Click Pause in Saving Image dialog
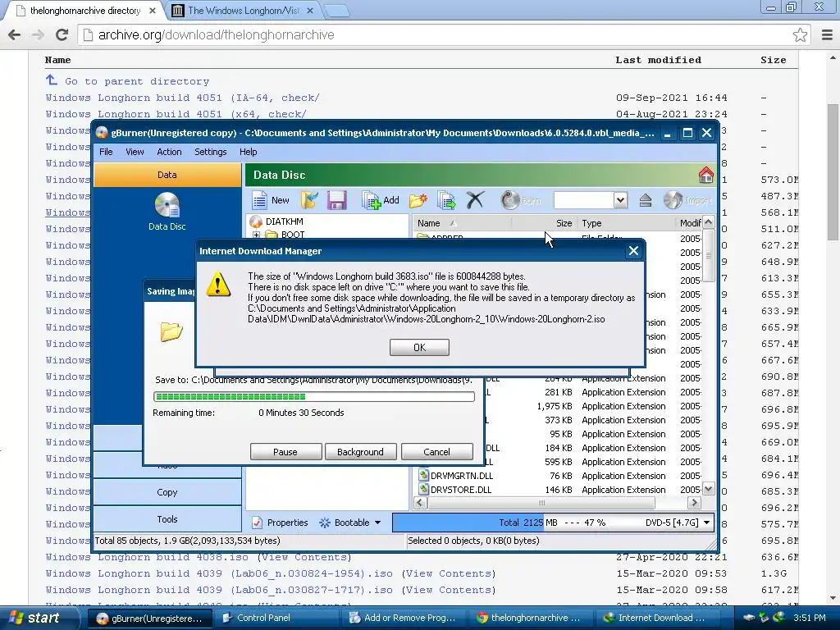Viewport: 840px width, 630px height. 285,452
